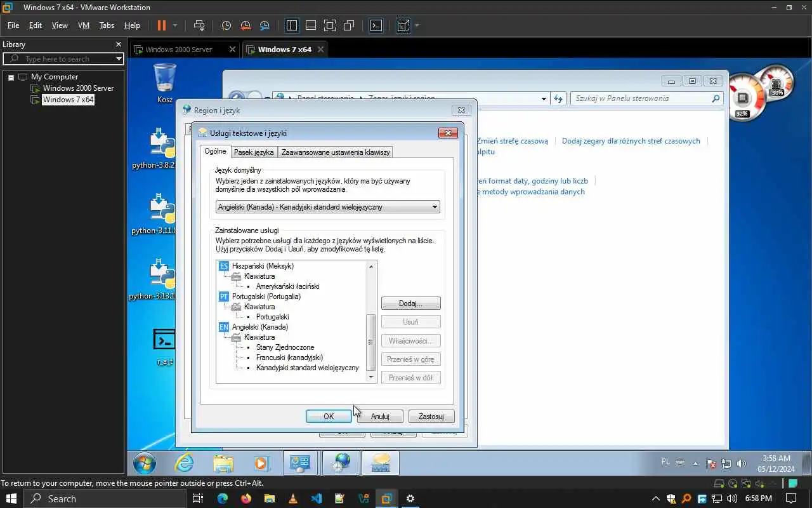Click the Control Panel taskbar icon in Windows 7
812x508 pixels.
pyautogui.click(x=300, y=464)
